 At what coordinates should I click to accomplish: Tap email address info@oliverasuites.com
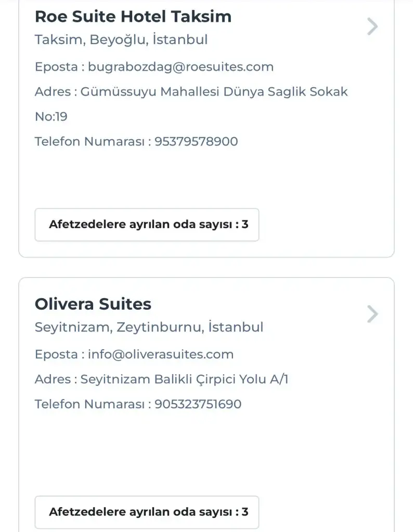tap(161, 354)
